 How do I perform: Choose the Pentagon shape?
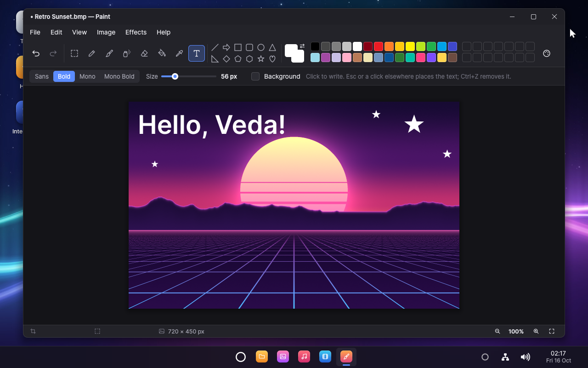[x=238, y=59]
